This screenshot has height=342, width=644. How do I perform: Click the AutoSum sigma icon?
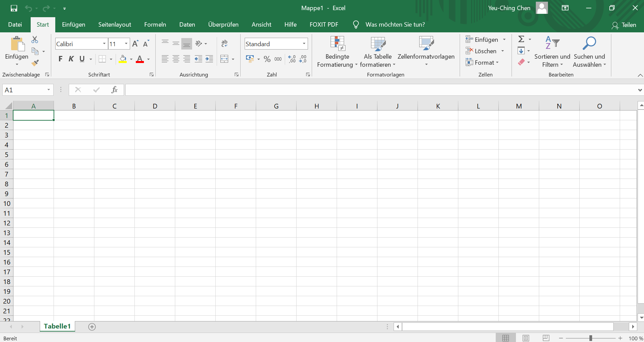tap(521, 39)
